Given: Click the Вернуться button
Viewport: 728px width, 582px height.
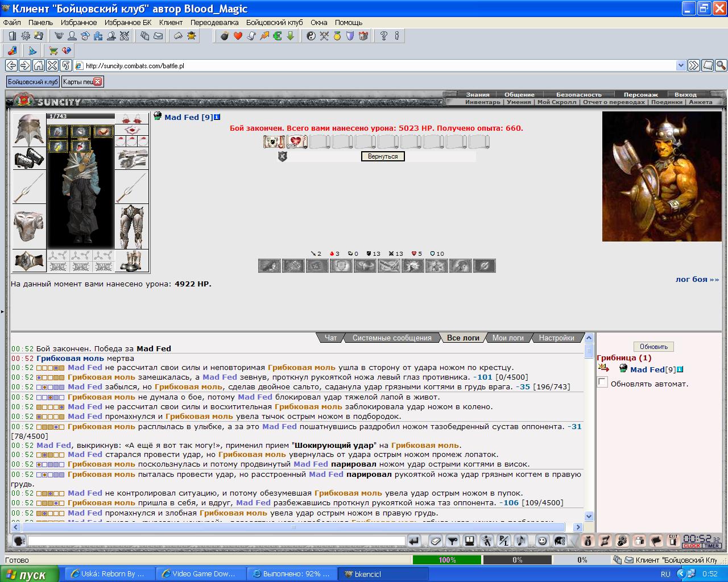Looking at the screenshot, I should tap(383, 156).
